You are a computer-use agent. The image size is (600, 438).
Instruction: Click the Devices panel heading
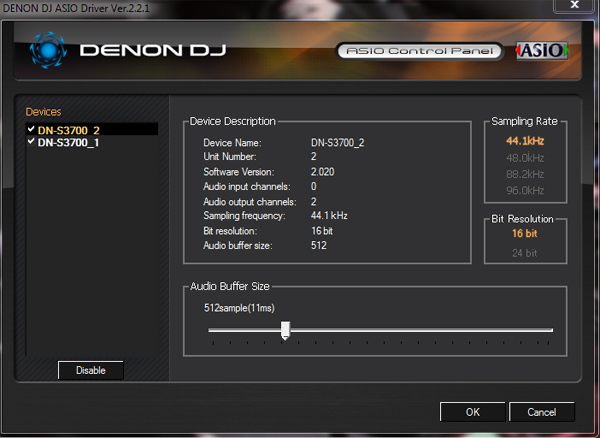43,112
